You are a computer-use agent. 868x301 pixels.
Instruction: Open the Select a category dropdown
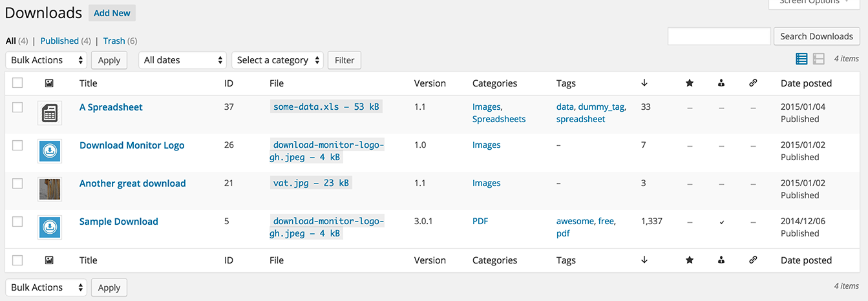(277, 60)
